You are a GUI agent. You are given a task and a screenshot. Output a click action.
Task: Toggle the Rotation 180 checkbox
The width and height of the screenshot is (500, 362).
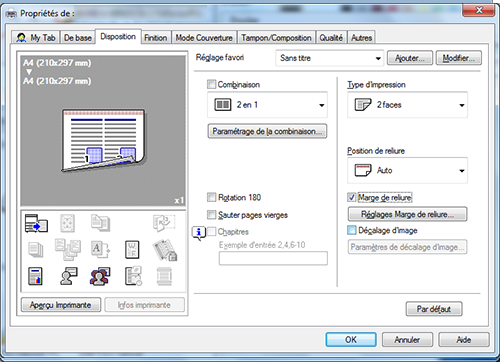click(211, 197)
